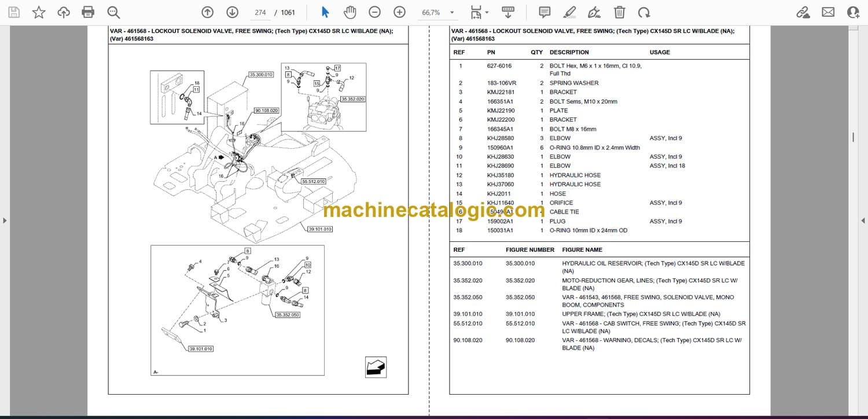The width and height of the screenshot is (868, 419).
Task: Rotate the page with the circular arrow
Action: [x=643, y=12]
